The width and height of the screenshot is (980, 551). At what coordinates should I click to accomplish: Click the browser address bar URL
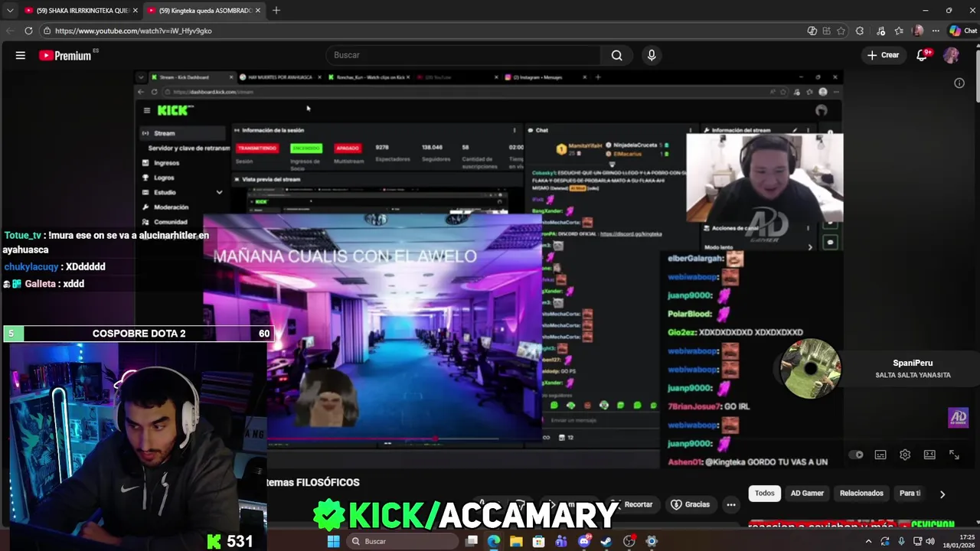133,31
